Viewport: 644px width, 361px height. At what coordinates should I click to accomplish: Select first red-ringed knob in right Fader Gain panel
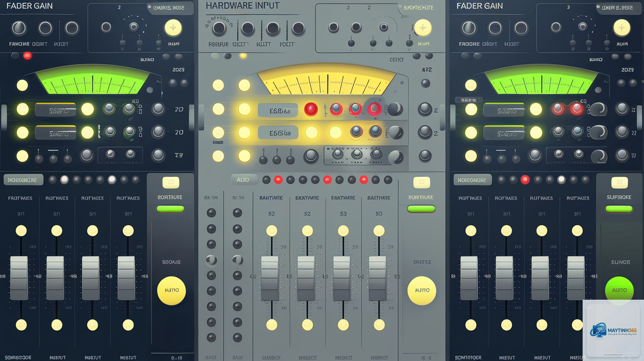558,108
